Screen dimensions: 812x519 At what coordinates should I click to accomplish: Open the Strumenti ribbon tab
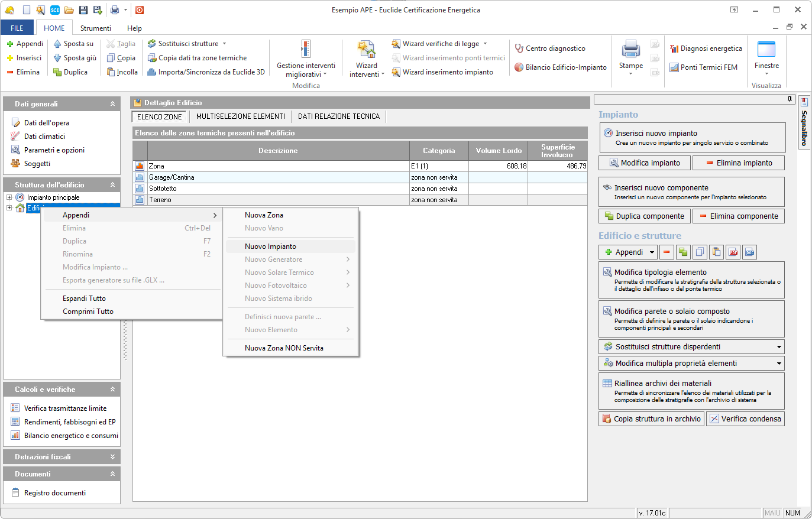pyautogui.click(x=95, y=28)
